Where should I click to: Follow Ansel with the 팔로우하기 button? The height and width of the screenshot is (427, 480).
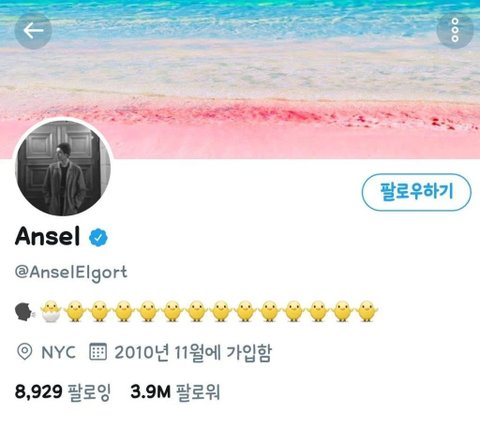[x=416, y=192]
